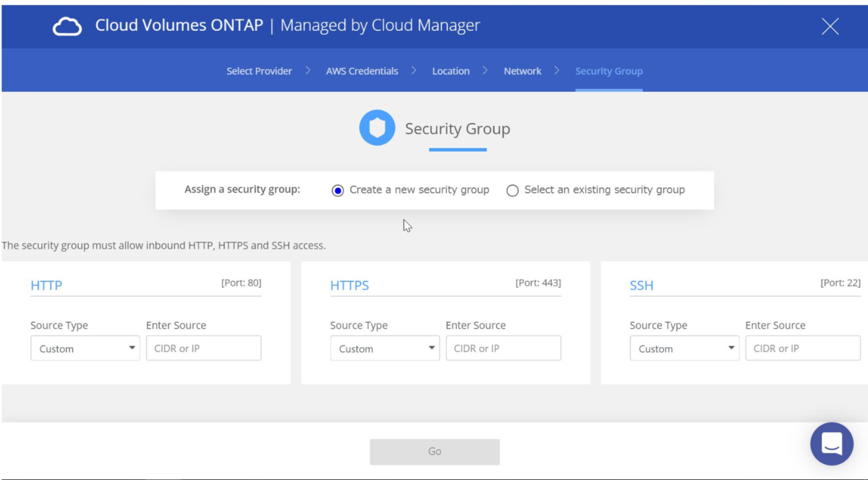
Task: Open the Location breadcrumb step
Action: click(451, 70)
